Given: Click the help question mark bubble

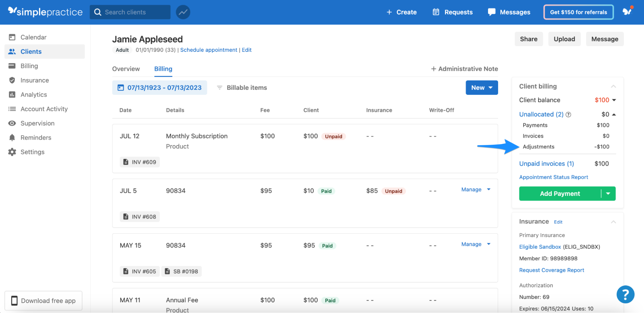Looking at the screenshot, I should pyautogui.click(x=625, y=294).
